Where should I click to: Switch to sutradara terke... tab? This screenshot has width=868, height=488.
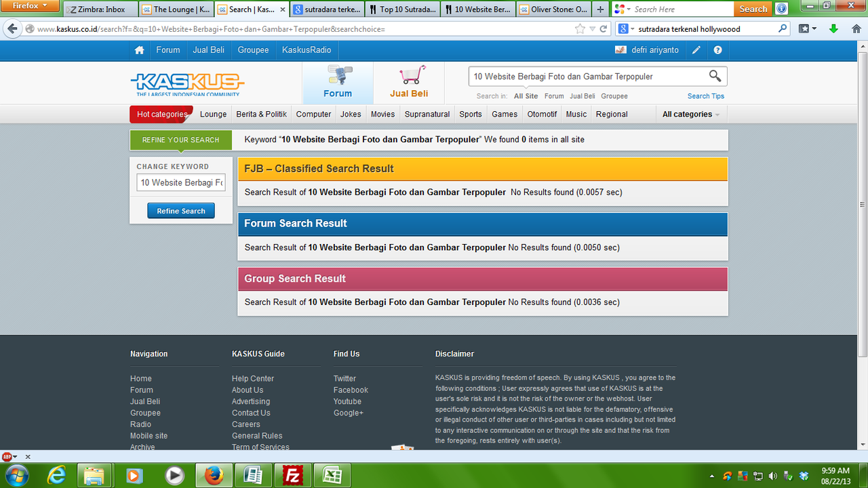click(x=327, y=9)
